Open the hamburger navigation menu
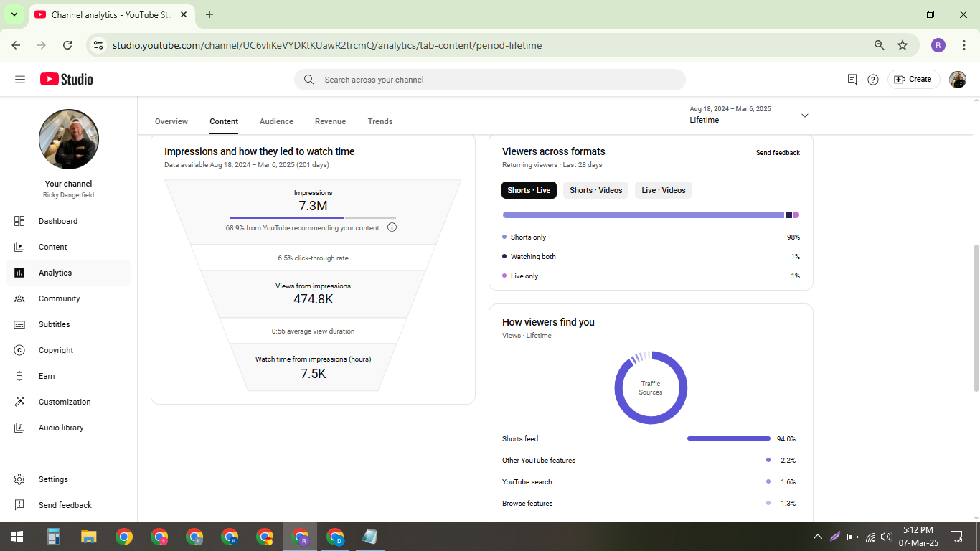 [20, 80]
